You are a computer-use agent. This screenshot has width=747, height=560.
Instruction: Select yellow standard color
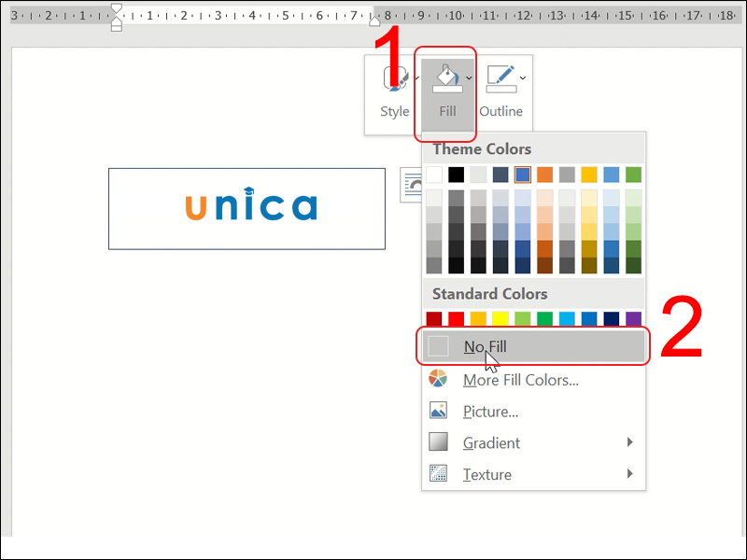(500, 318)
